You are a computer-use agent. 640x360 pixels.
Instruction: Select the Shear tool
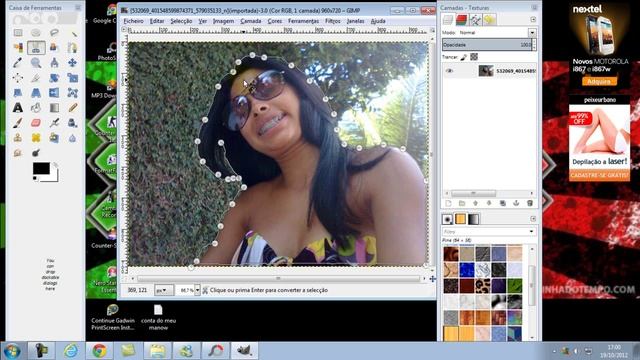pos(18,93)
